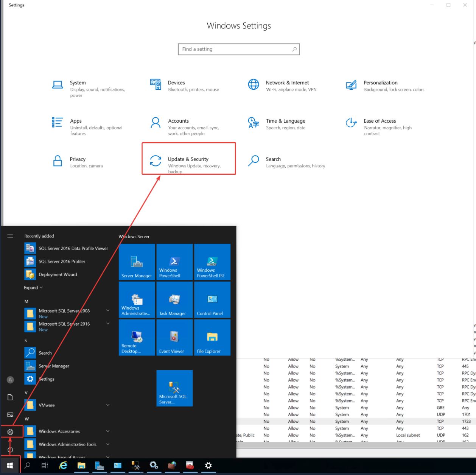Click the Settings gear in Start rail
The width and height of the screenshot is (476, 475).
[x=10, y=432]
